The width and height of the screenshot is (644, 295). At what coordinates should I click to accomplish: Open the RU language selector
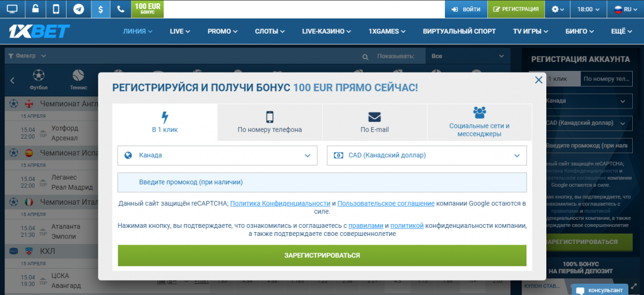click(625, 9)
